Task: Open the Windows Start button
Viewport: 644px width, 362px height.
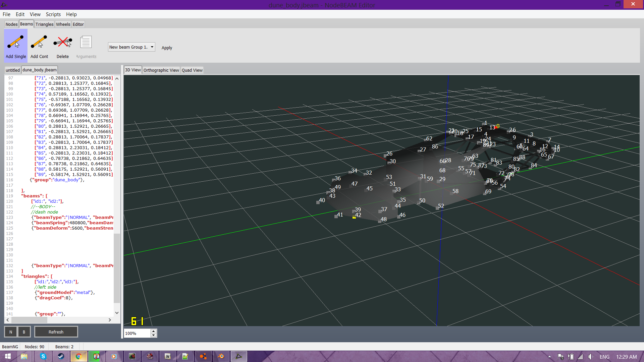Action: point(7,356)
